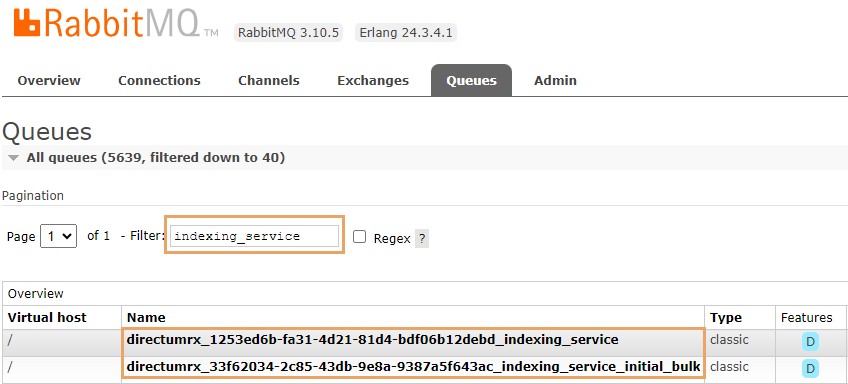Viewport: 848px width, 384px height.
Task: Sort by the Name column header
Action: 146,317
